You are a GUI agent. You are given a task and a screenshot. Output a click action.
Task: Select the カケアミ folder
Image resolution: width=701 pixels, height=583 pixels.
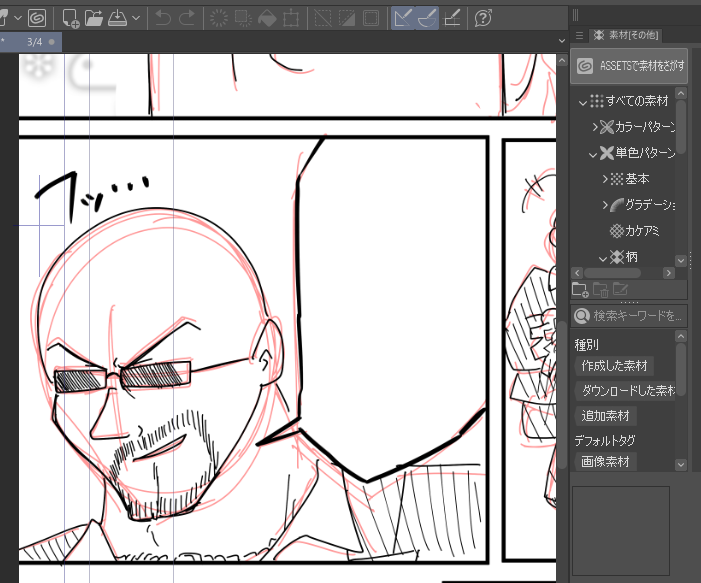pos(635,231)
